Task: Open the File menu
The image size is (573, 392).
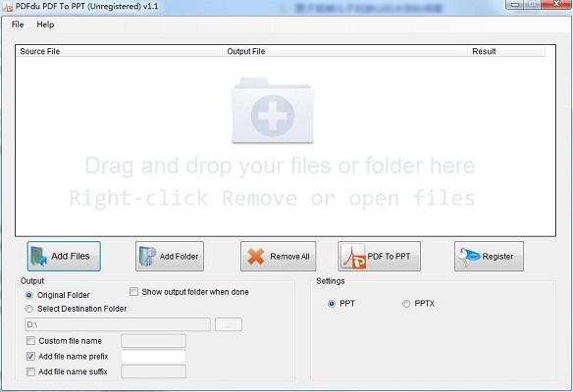Action: click(x=18, y=24)
